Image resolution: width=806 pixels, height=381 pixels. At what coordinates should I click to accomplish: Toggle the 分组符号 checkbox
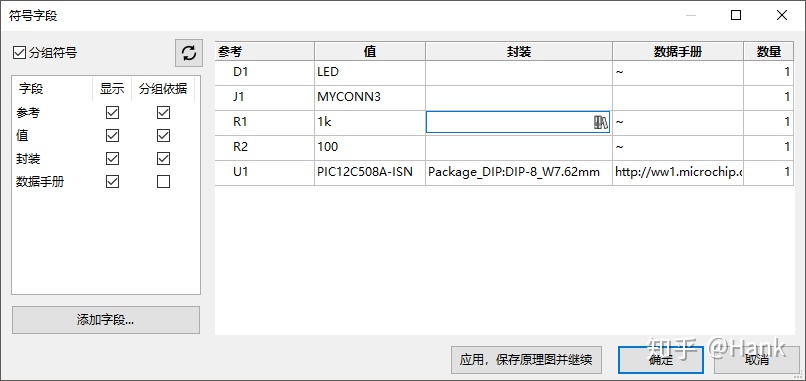tap(20, 52)
